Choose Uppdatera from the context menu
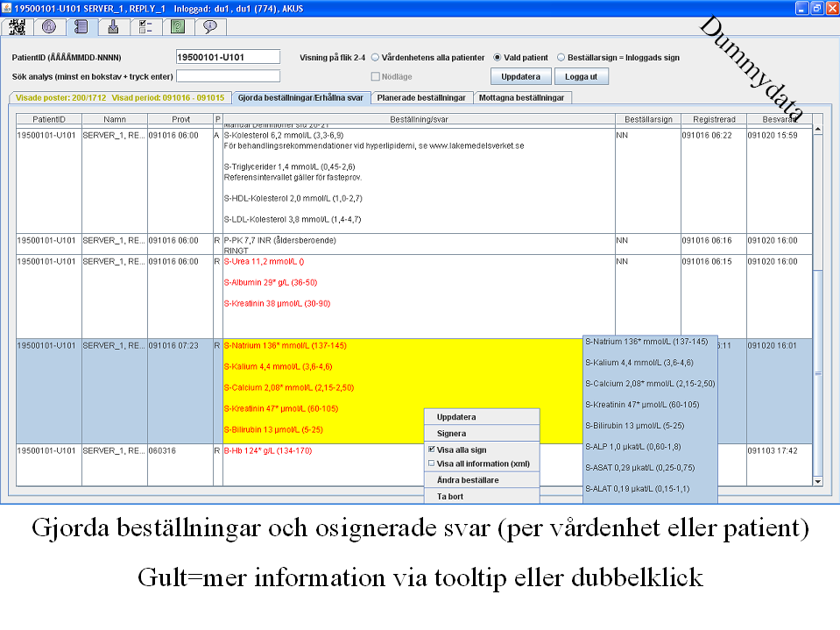 pos(482,417)
